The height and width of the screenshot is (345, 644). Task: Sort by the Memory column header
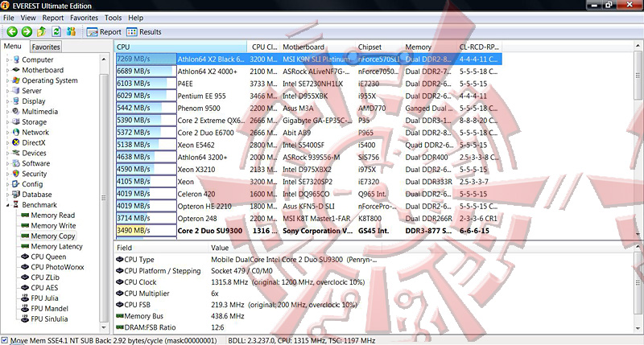tap(430, 47)
